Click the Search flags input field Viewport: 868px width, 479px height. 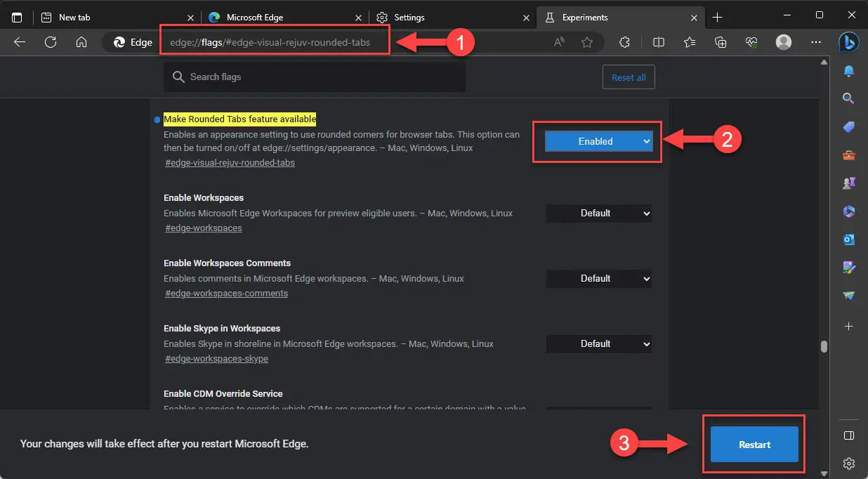(x=315, y=77)
